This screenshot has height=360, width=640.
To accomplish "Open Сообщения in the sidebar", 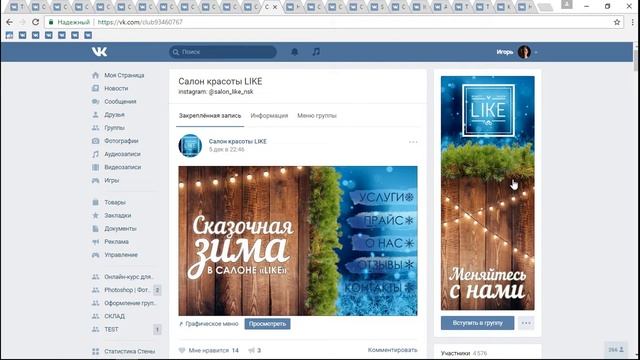I will 120,101.
